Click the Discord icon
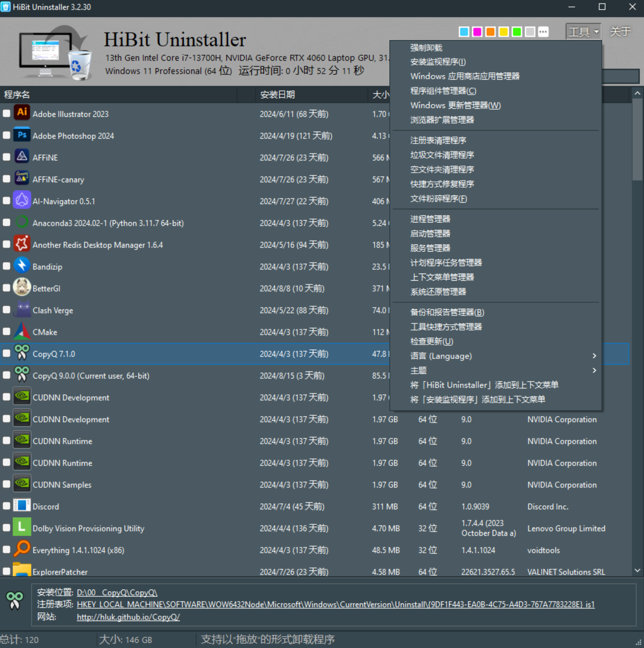This screenshot has height=648, width=644. (22, 506)
